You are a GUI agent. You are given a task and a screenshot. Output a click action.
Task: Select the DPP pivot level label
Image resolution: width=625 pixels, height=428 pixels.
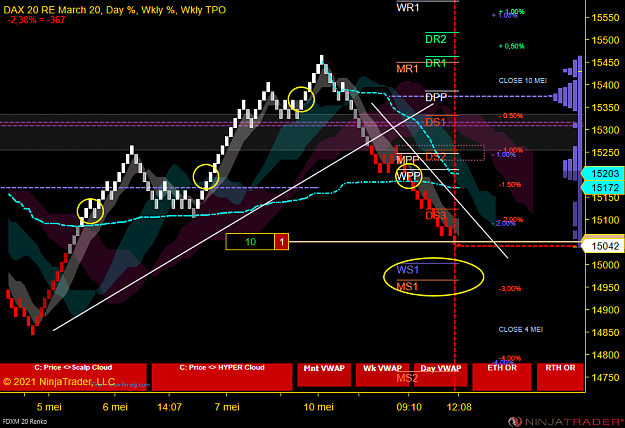(436, 97)
